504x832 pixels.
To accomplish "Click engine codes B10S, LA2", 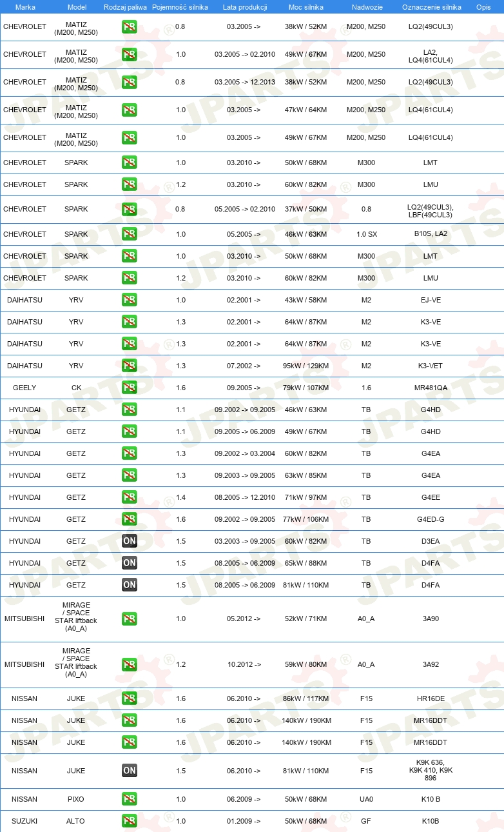I will 431,234.
